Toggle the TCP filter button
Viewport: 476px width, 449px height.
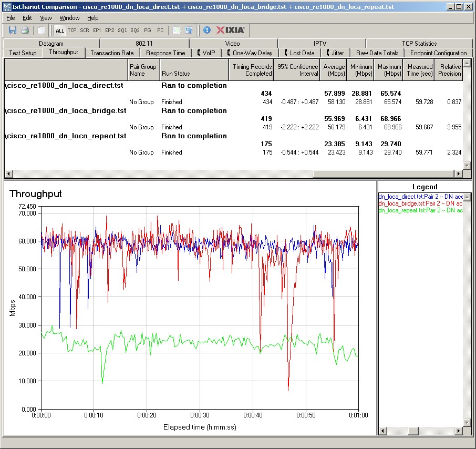72,30
